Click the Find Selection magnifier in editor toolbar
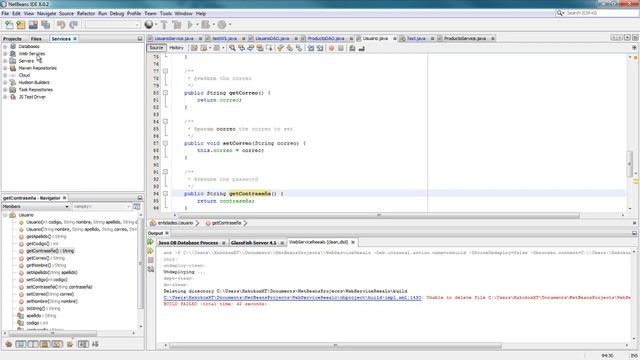The width and height of the screenshot is (640, 360). (x=232, y=48)
